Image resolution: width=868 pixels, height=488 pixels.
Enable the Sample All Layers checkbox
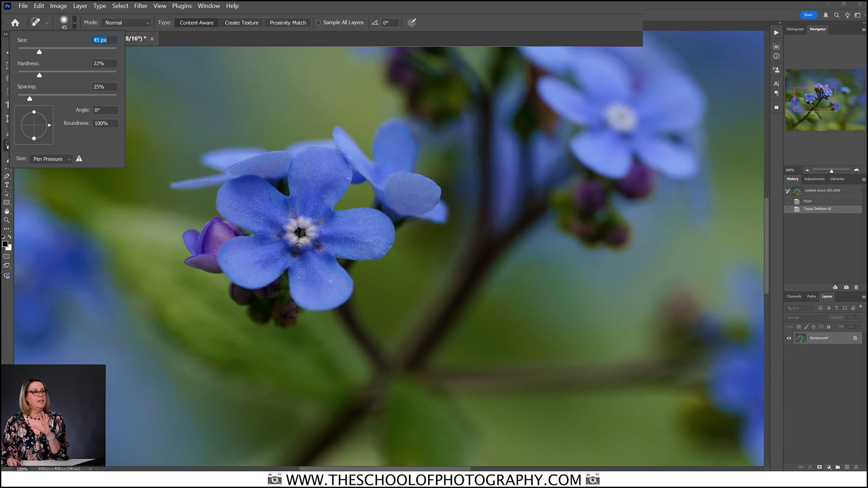319,22
